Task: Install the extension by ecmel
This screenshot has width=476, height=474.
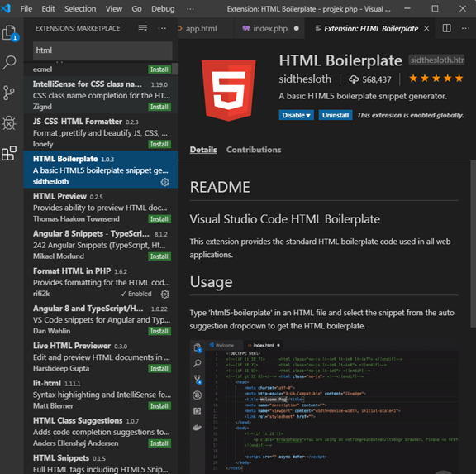Action: [159, 69]
